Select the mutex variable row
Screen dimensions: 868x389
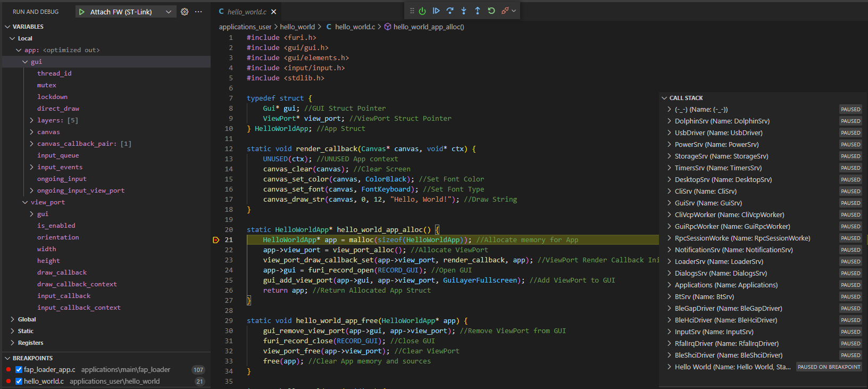(106, 85)
